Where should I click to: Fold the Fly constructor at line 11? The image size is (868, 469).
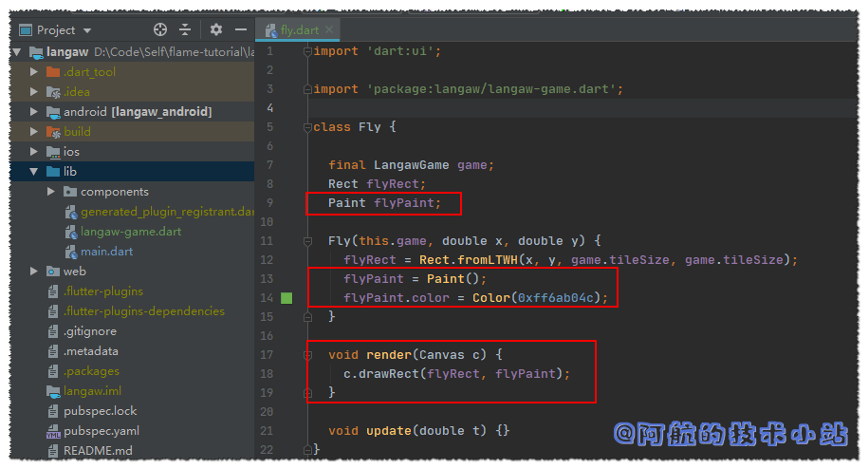pyautogui.click(x=307, y=241)
